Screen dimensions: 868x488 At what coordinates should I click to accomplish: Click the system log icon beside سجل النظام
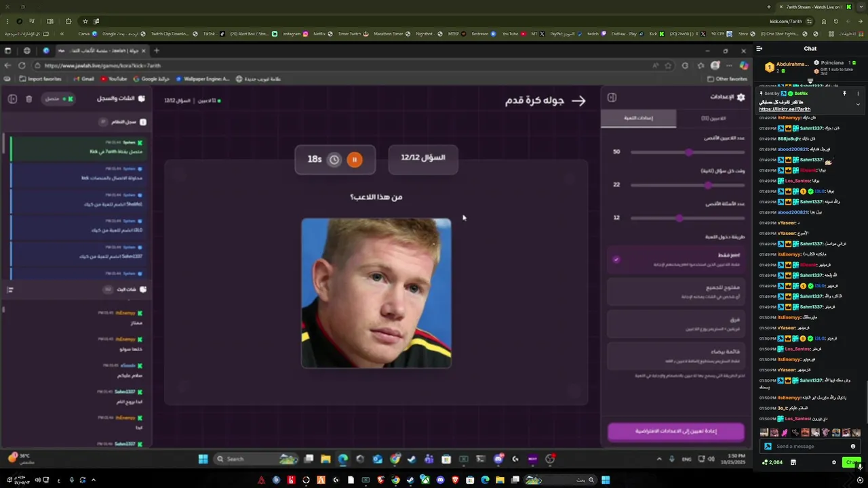(x=142, y=122)
